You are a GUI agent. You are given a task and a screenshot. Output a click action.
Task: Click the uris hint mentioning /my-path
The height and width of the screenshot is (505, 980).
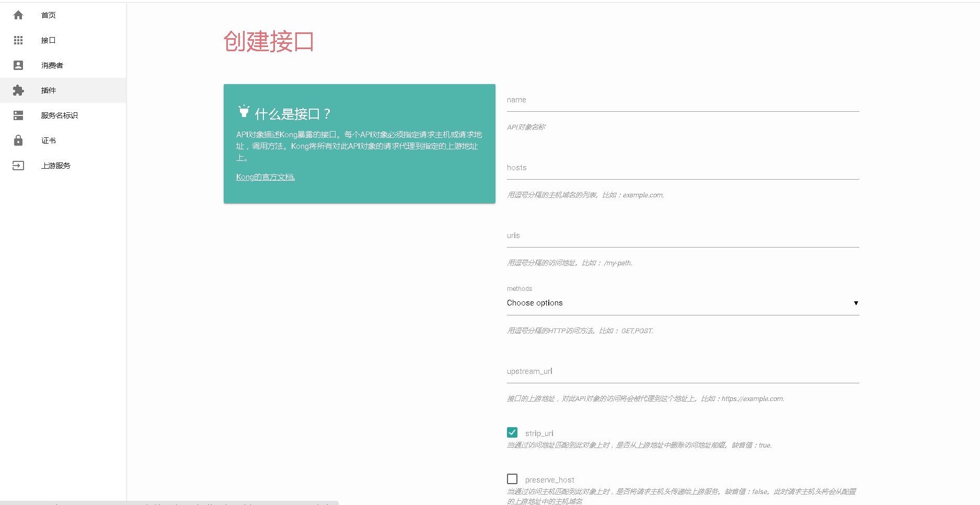[570, 263]
